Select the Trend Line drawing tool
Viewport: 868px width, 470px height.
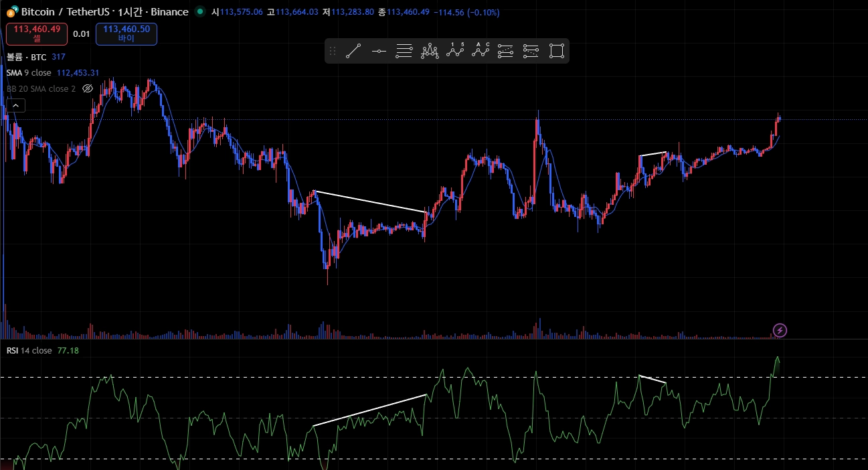353,51
